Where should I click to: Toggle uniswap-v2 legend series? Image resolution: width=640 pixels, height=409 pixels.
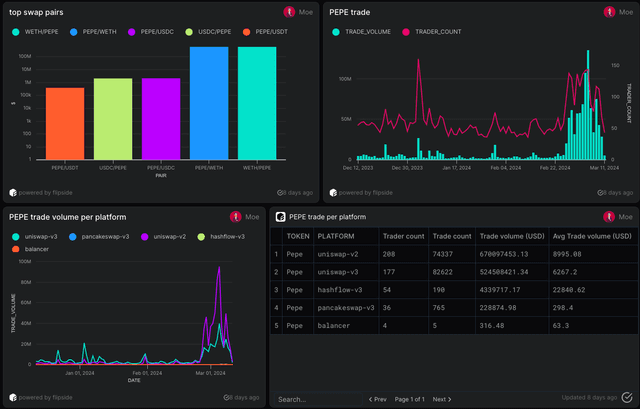click(x=163, y=237)
